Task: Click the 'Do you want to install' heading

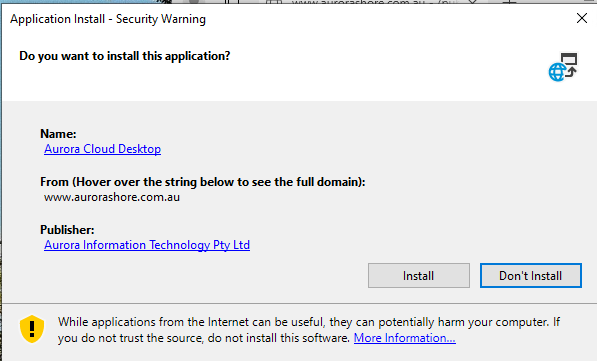Action: point(125,56)
